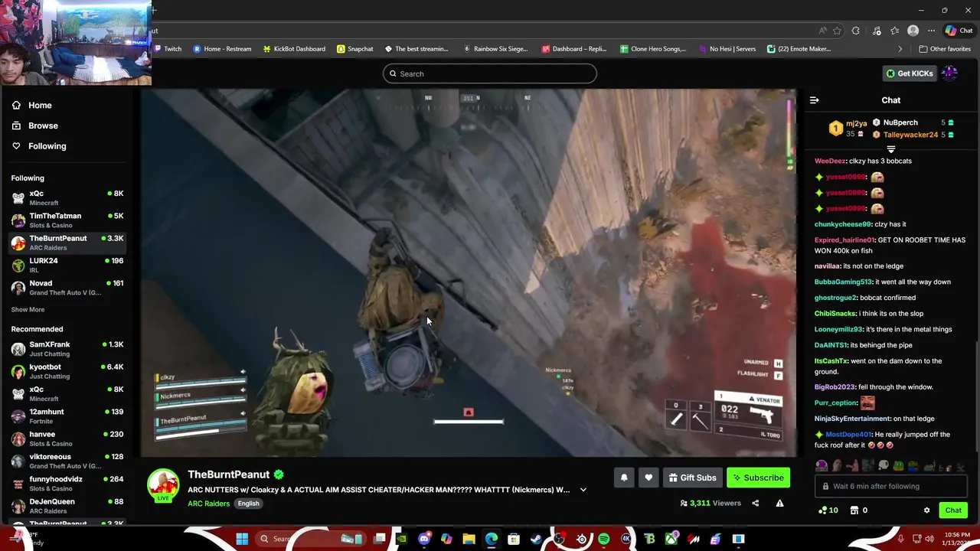Click the heart follow icon

(x=648, y=478)
